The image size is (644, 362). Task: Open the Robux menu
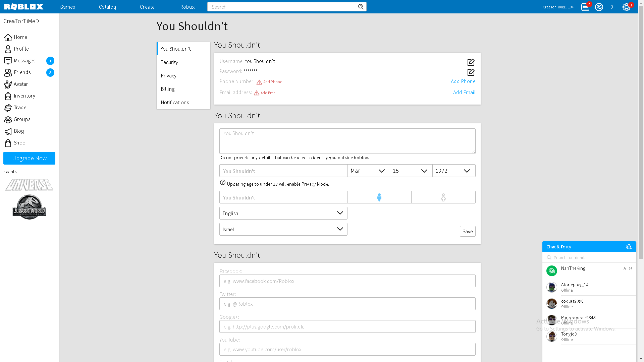187,7
